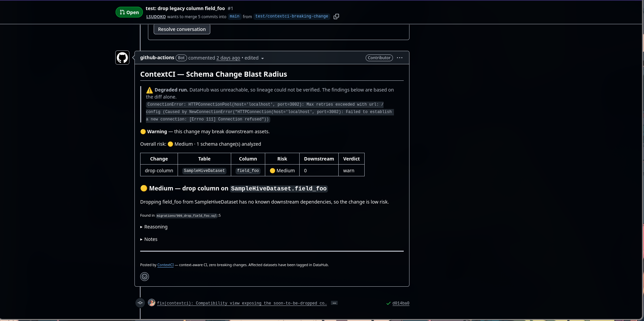
Task: Open the fix(contextci) compatibility view commit
Action: 242,303
